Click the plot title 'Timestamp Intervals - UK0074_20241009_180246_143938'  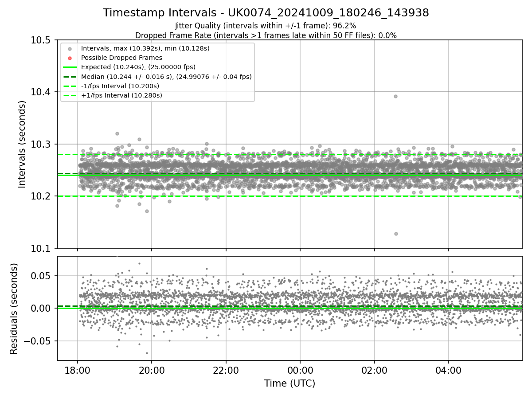pyautogui.click(x=266, y=13)
